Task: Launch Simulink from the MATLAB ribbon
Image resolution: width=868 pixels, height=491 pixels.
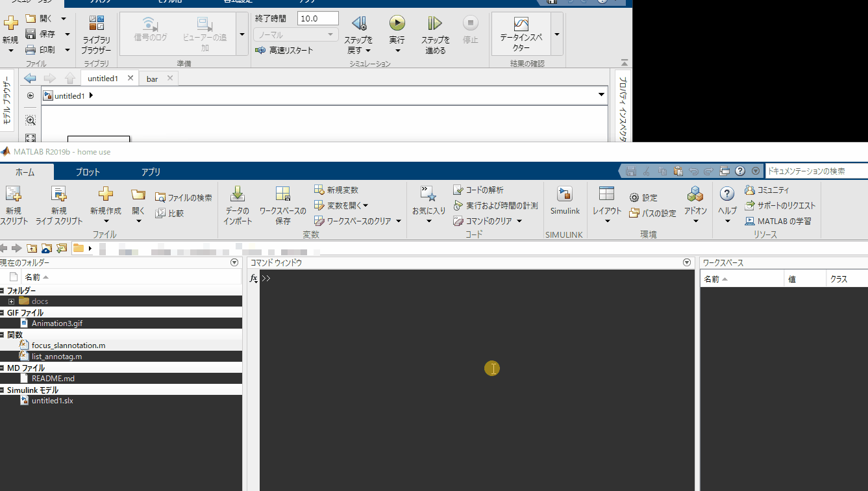Action: tap(565, 194)
